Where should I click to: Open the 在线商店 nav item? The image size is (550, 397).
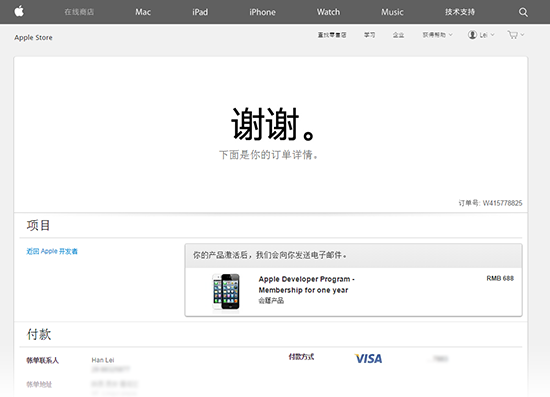click(x=79, y=12)
